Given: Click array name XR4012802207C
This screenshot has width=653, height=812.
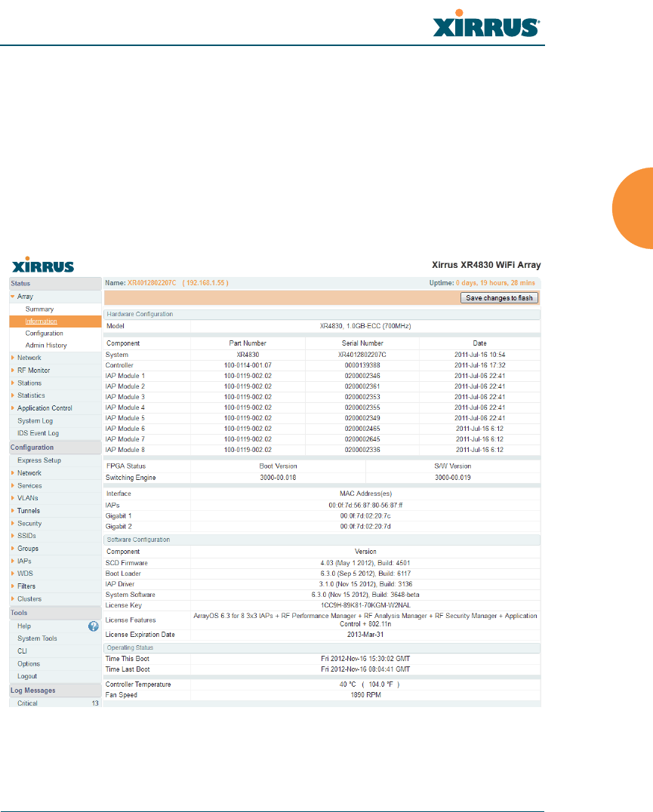Looking at the screenshot, I should pyautogui.click(x=152, y=283).
